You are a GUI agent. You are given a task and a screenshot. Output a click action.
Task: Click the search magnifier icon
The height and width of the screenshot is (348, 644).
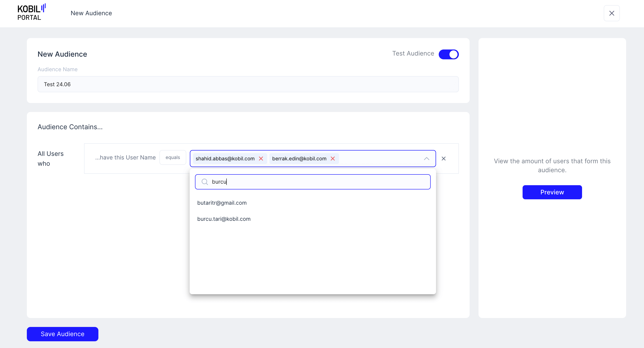tap(205, 182)
